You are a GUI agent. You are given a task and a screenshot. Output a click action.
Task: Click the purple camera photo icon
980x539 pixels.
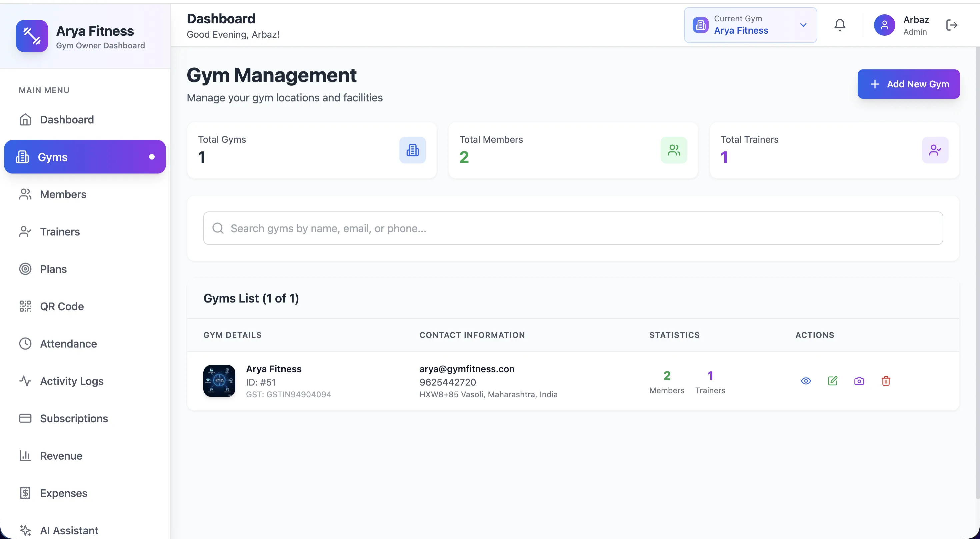[859, 381]
